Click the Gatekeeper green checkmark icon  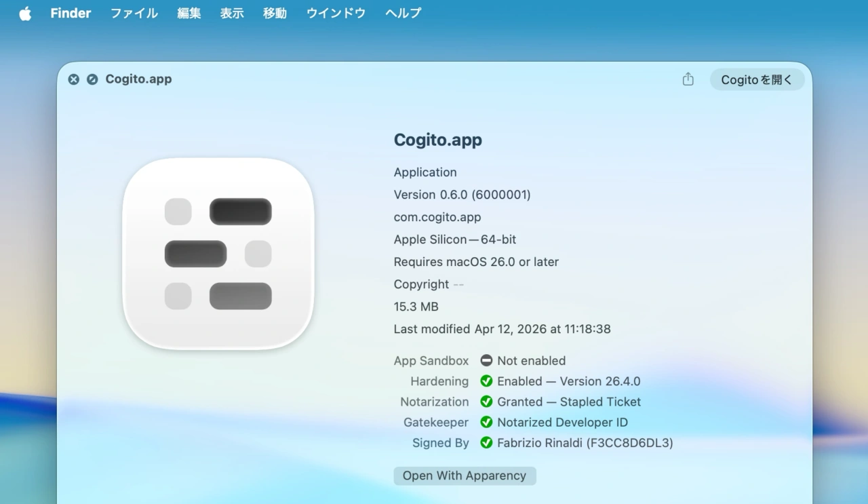click(x=486, y=422)
